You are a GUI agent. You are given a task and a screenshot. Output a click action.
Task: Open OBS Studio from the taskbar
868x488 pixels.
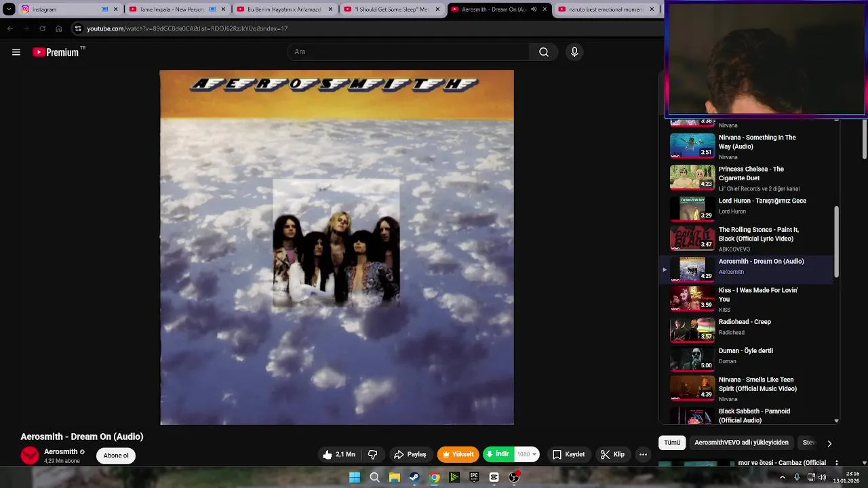pos(514,477)
